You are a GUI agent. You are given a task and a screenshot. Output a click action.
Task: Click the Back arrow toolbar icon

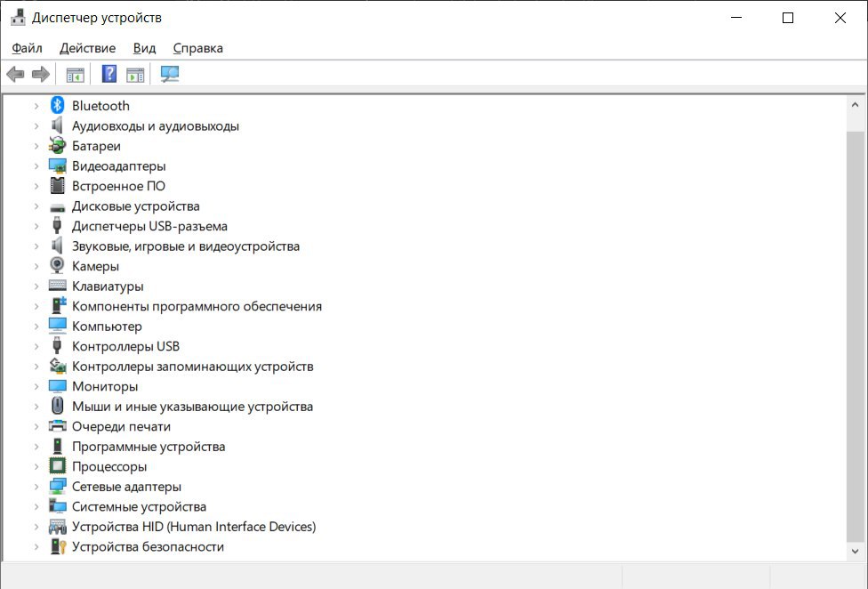(15, 74)
